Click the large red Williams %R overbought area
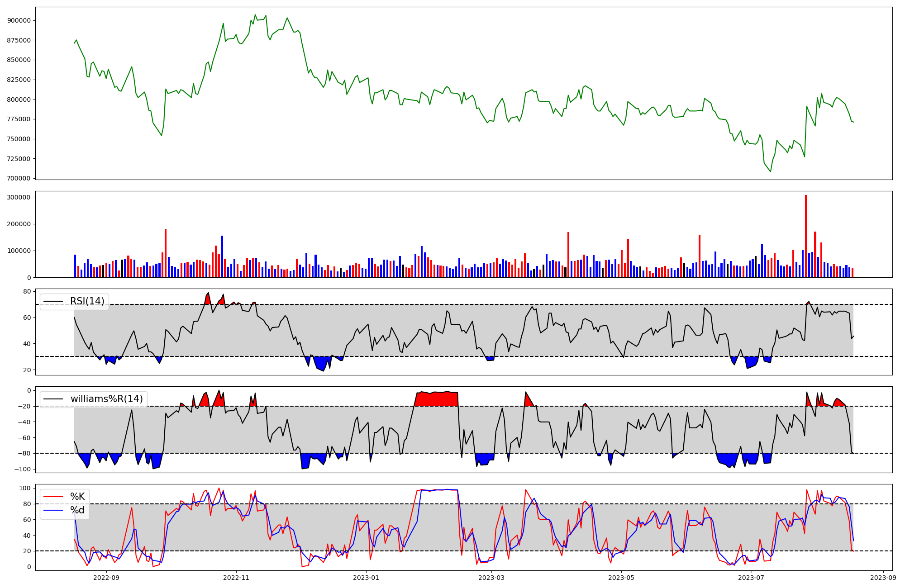Viewport: 905px width, 588px height. click(x=437, y=399)
